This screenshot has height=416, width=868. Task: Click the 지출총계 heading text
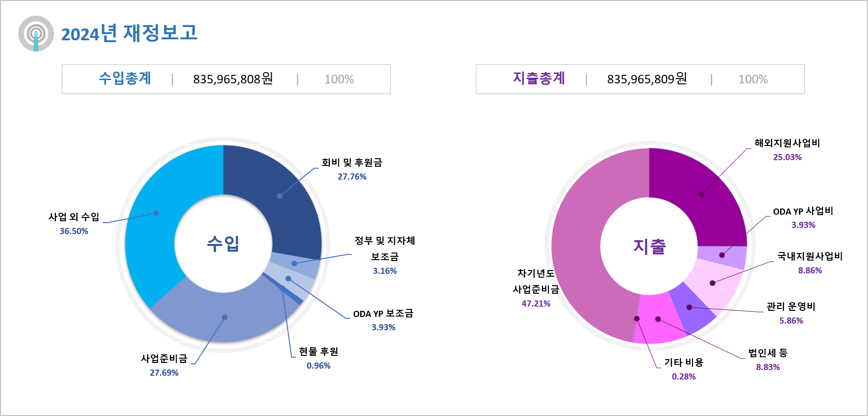tap(539, 78)
